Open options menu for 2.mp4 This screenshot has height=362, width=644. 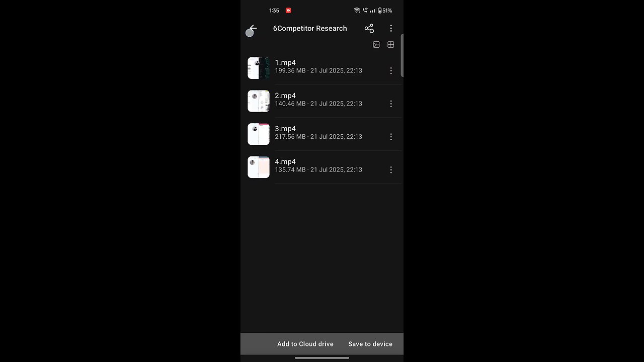point(391,104)
